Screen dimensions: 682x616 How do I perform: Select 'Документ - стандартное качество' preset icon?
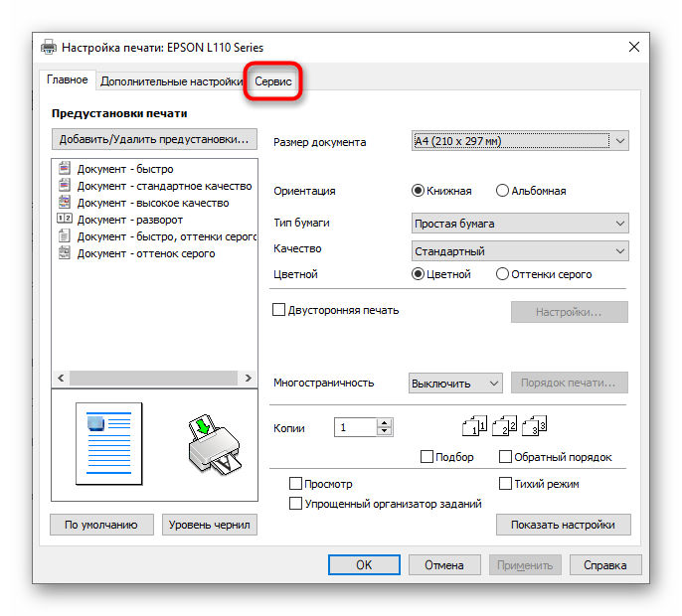pyautogui.click(x=66, y=186)
